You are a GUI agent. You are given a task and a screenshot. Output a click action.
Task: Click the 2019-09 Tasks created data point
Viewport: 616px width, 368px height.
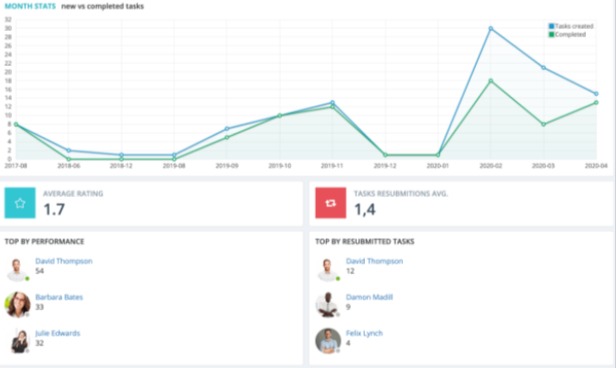click(227, 129)
